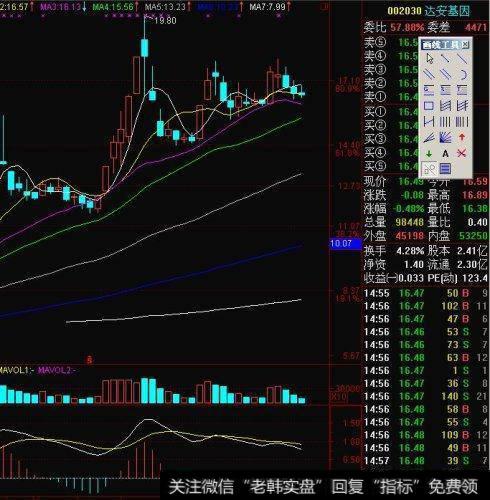Choose the vertical cycle lines tool
490x500 pixels.
[x=445, y=122]
